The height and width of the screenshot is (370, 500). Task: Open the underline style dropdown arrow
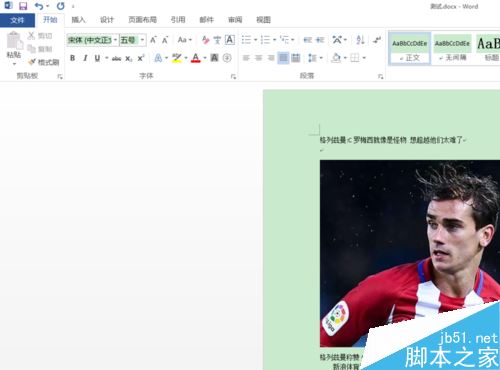[107, 58]
